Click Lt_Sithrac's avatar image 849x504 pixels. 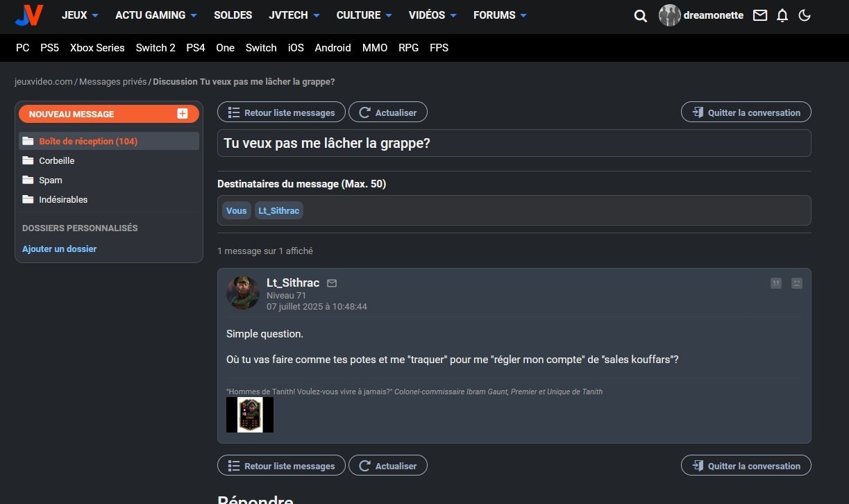pos(243,293)
